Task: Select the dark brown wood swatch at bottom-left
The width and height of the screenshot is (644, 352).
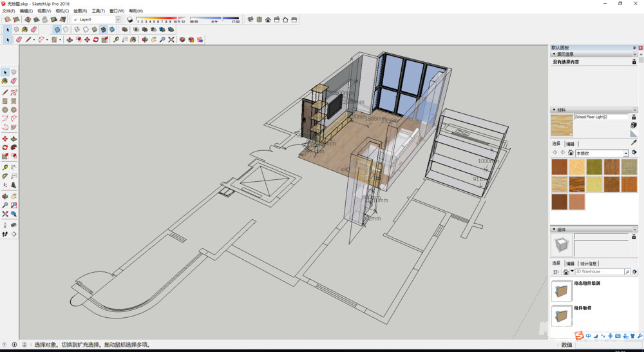Action: [561, 202]
